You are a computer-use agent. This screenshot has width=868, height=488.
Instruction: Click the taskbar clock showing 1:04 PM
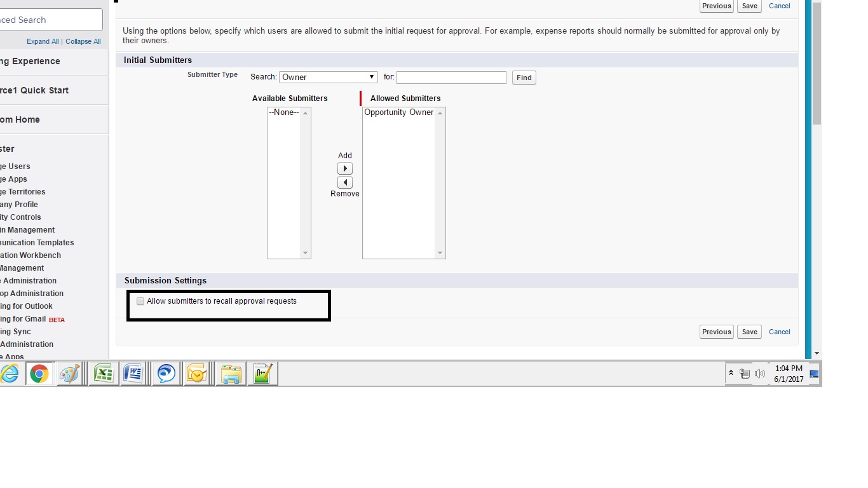pos(789,374)
